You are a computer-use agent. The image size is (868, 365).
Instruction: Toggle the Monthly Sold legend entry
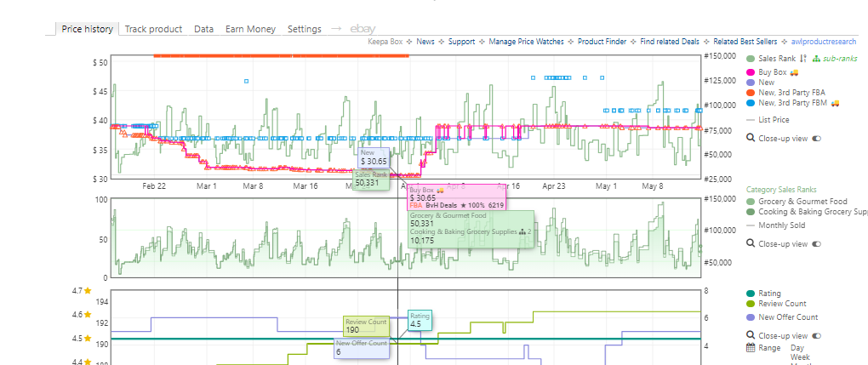point(775,225)
